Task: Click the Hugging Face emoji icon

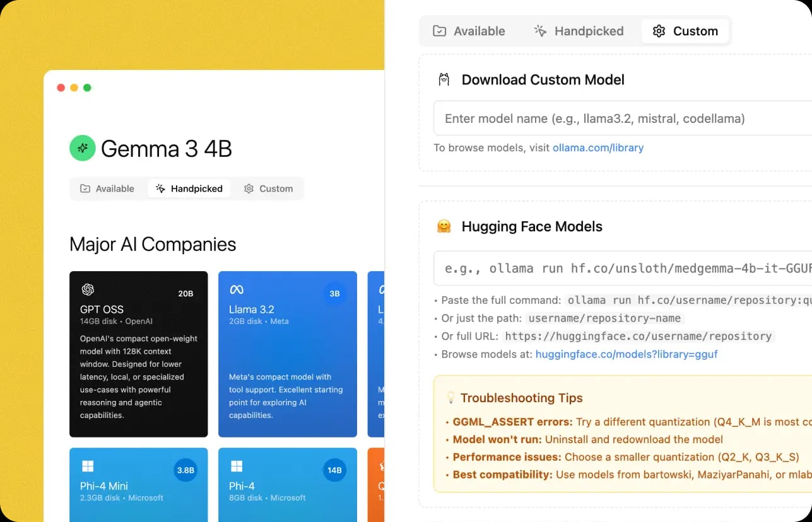Action: [x=444, y=226]
